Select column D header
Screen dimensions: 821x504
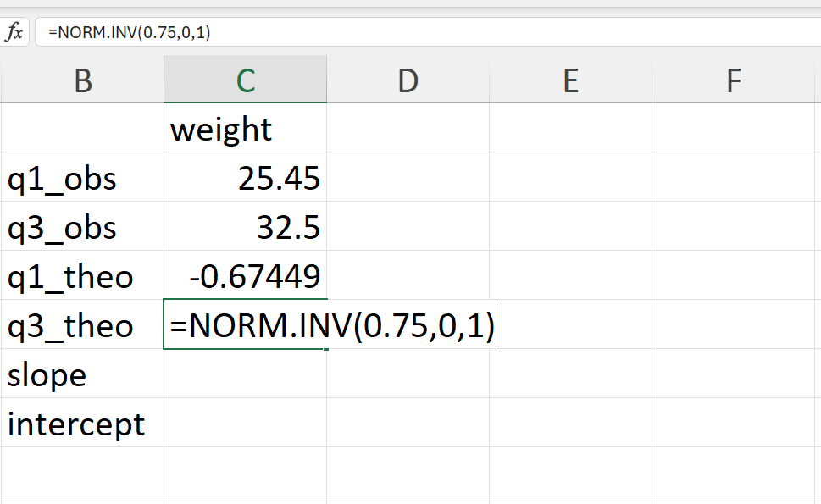[408, 80]
